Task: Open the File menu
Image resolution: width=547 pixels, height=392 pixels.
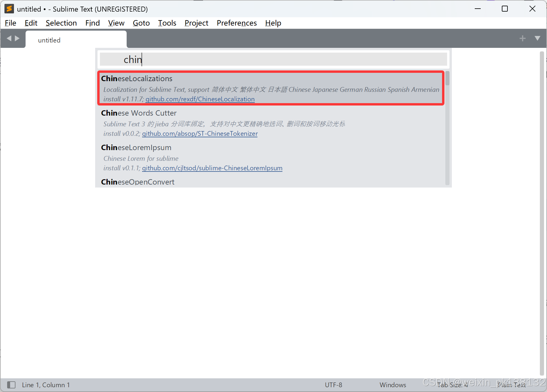Action: click(x=10, y=23)
